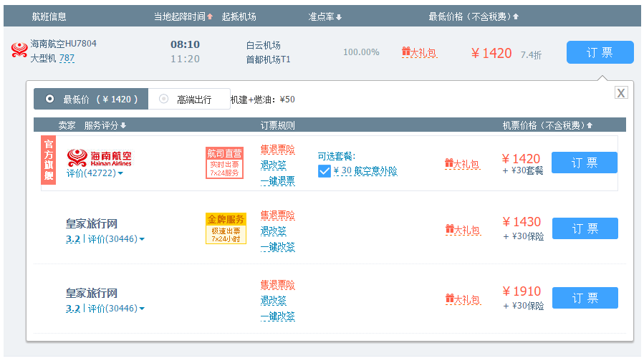Screen dimensions: 644x358
Task: Click the ¥1420 price in top flight row
Action: tap(491, 53)
